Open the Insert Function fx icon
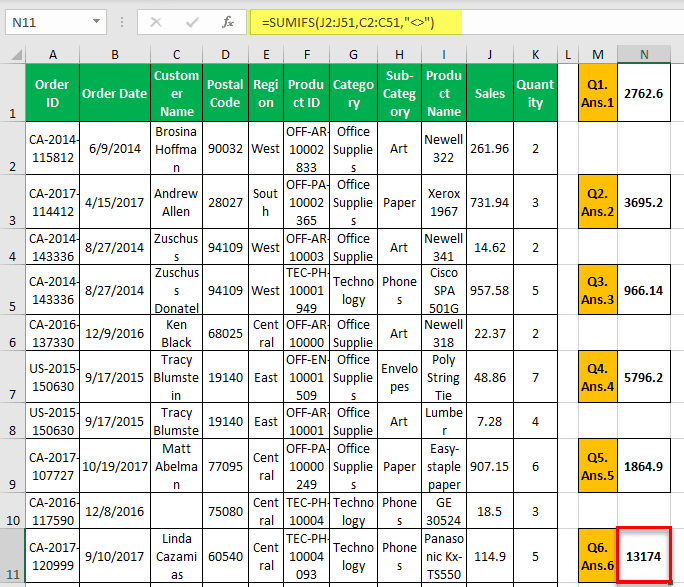Image resolution: width=684 pixels, height=587 pixels. 228,22
